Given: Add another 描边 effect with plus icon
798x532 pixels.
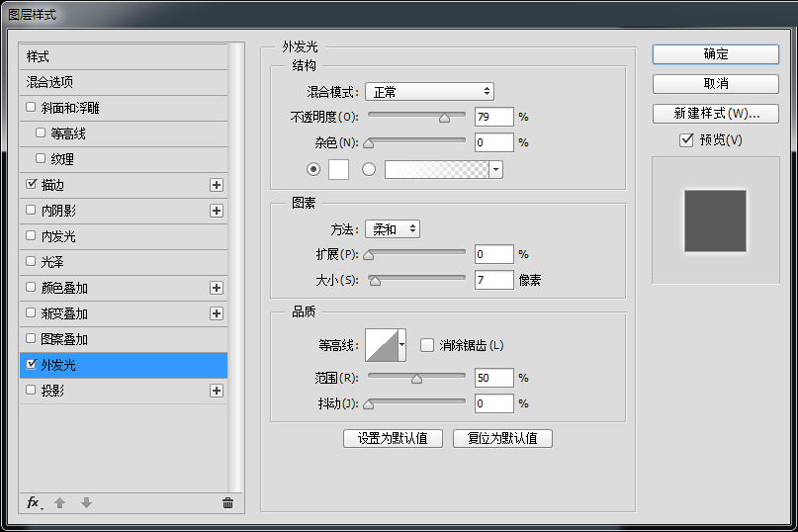Looking at the screenshot, I should click(x=217, y=185).
